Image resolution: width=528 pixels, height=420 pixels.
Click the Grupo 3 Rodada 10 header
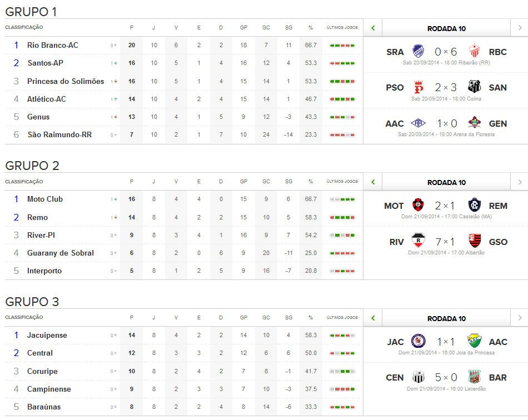pos(446,318)
